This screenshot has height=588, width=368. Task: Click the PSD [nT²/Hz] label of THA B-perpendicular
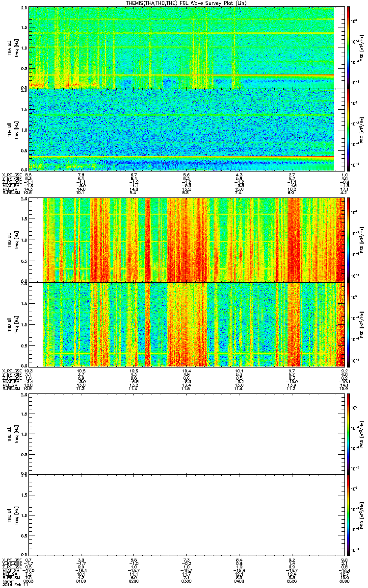pyautogui.click(x=362, y=48)
